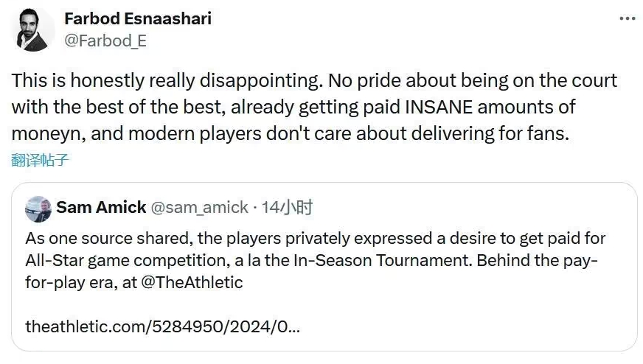This screenshot has width=643, height=364.
Task: Click "delivering for fans" ending text
Action: click(490, 133)
